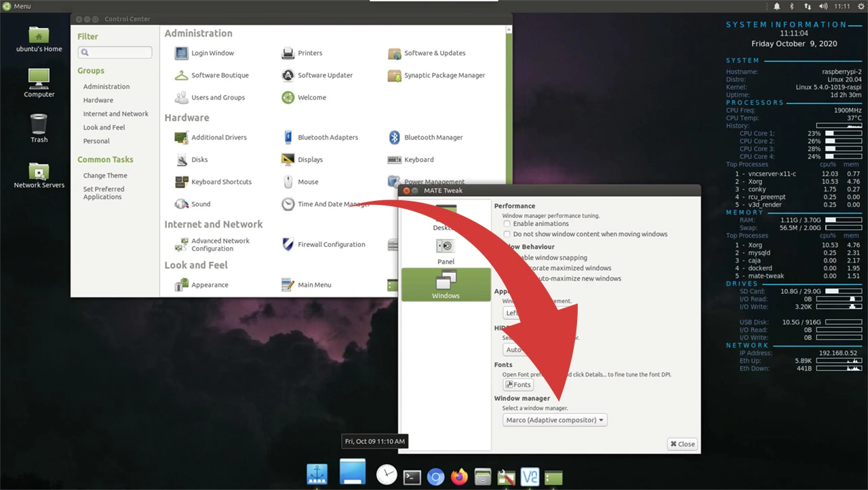Screen dimensions: 868x490
Task: Launch the terminal from the dock
Action: [x=412, y=477]
